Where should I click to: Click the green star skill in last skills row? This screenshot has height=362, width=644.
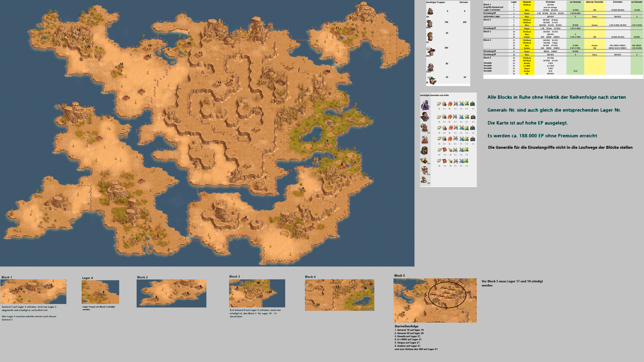(x=466, y=161)
